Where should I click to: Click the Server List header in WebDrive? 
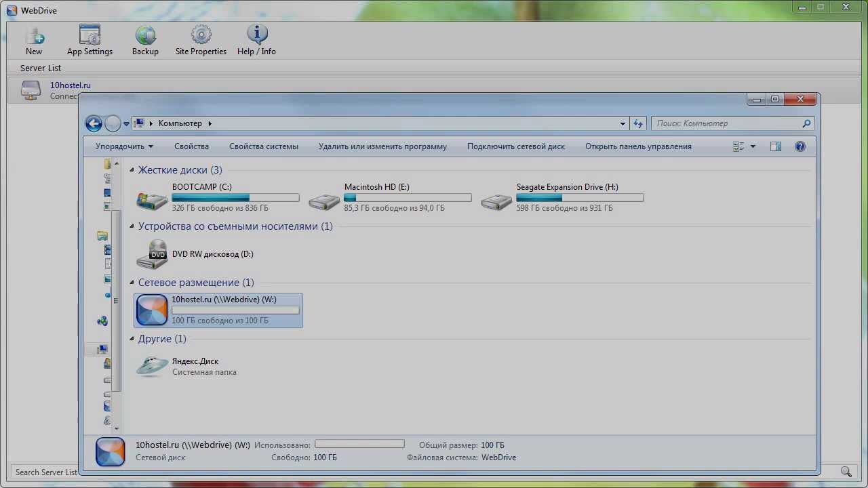click(41, 68)
